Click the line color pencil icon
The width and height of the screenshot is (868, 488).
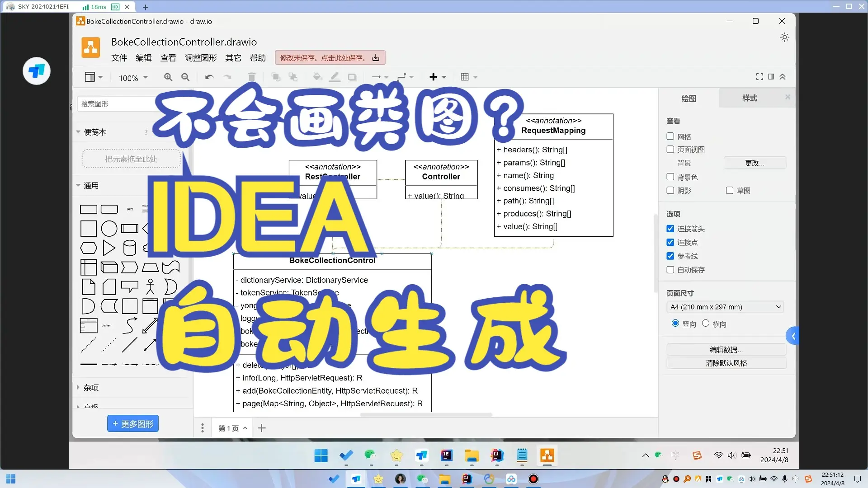click(x=335, y=77)
